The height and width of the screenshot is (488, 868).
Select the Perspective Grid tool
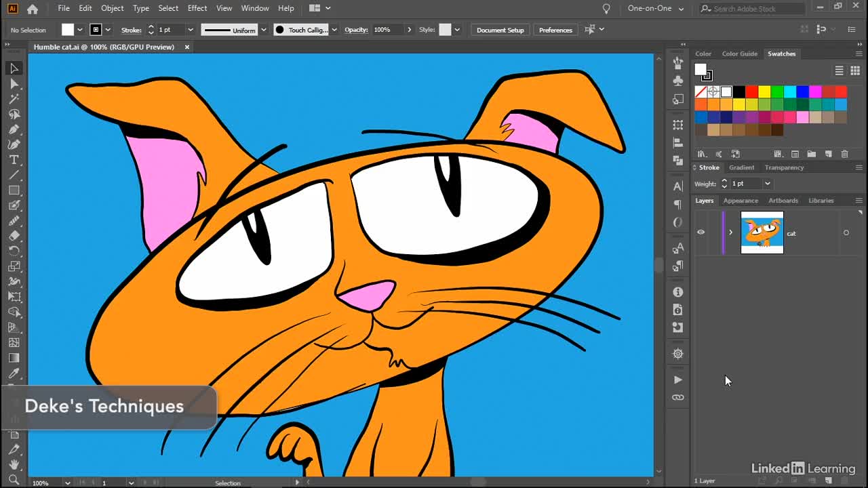click(14, 327)
